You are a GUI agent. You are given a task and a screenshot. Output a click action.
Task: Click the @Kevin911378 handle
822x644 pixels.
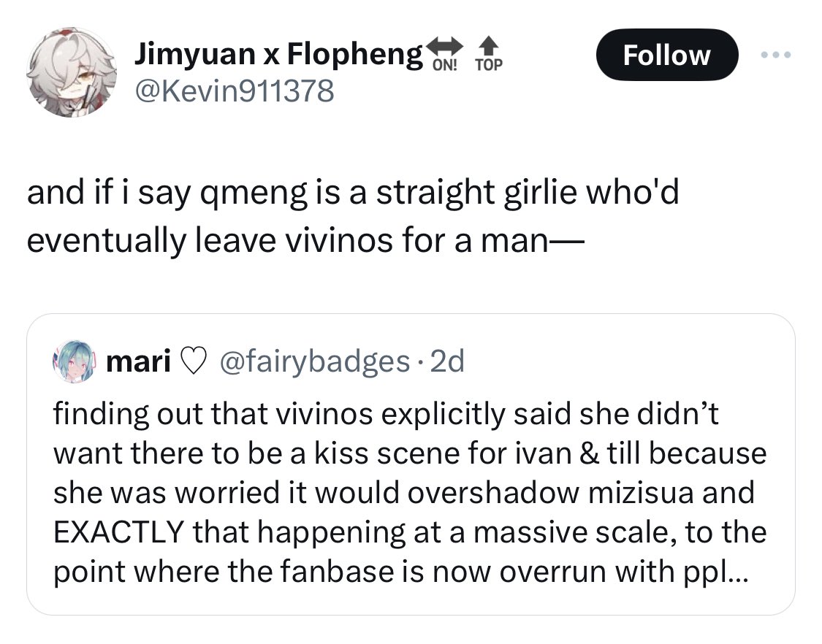click(235, 91)
